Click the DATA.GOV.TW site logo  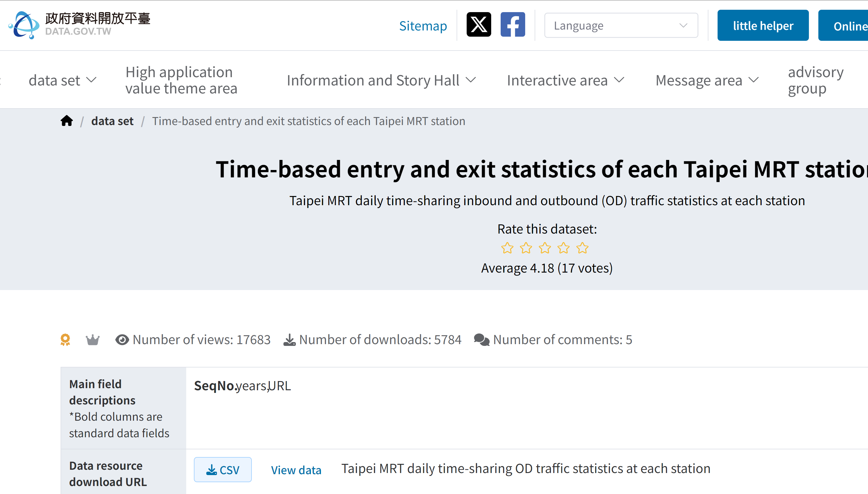[80, 25]
